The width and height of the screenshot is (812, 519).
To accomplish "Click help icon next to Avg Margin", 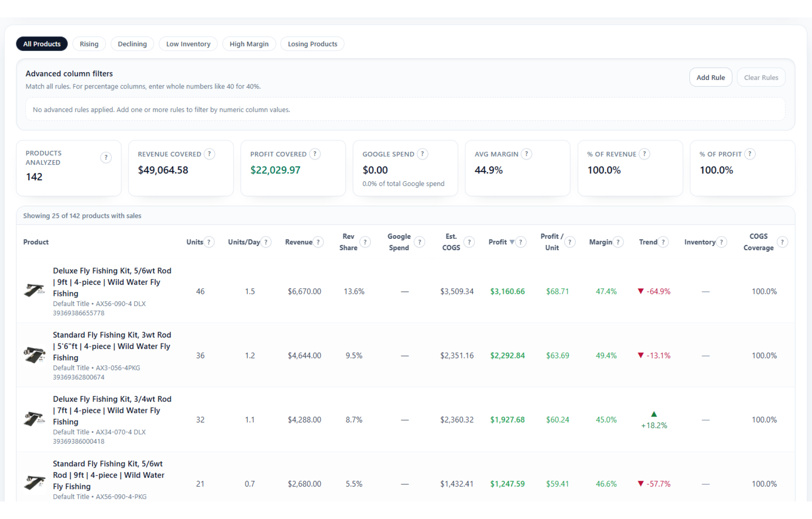I will 526,154.
